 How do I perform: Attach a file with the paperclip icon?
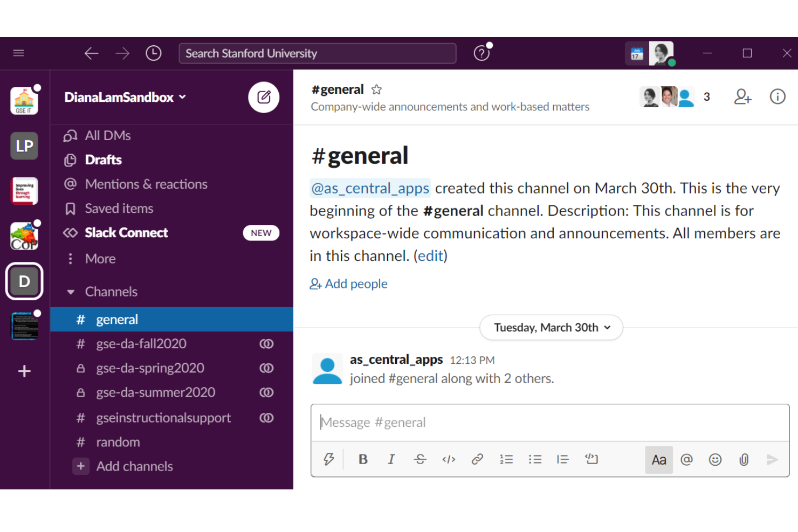click(x=744, y=460)
